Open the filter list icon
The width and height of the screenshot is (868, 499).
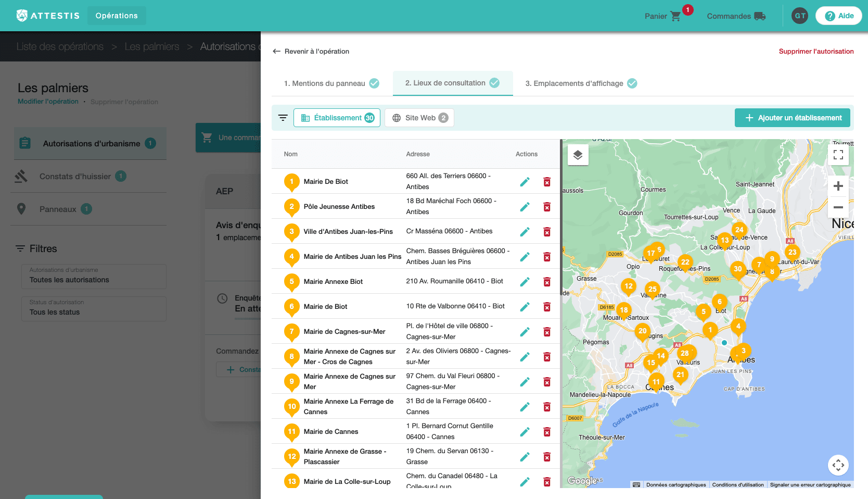point(283,118)
